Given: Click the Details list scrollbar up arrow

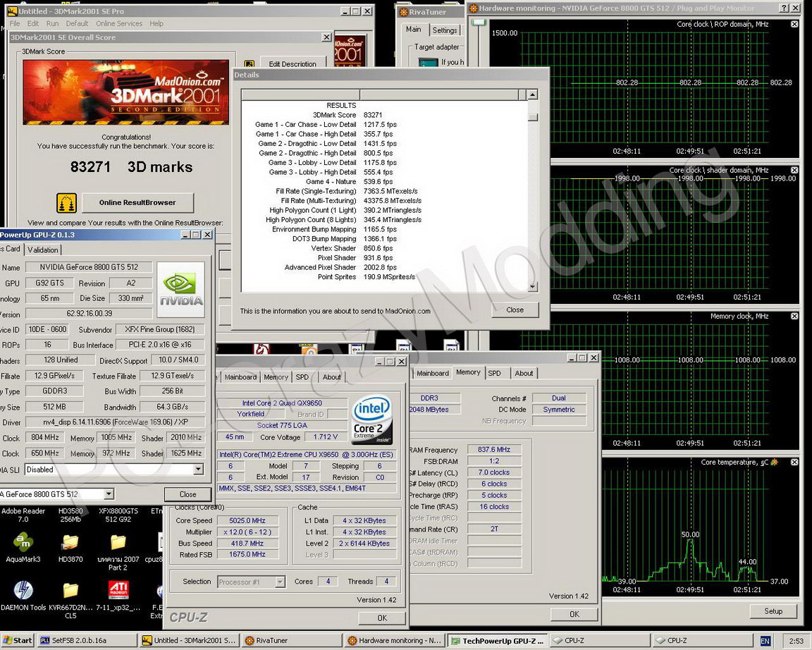Looking at the screenshot, I should [532, 94].
